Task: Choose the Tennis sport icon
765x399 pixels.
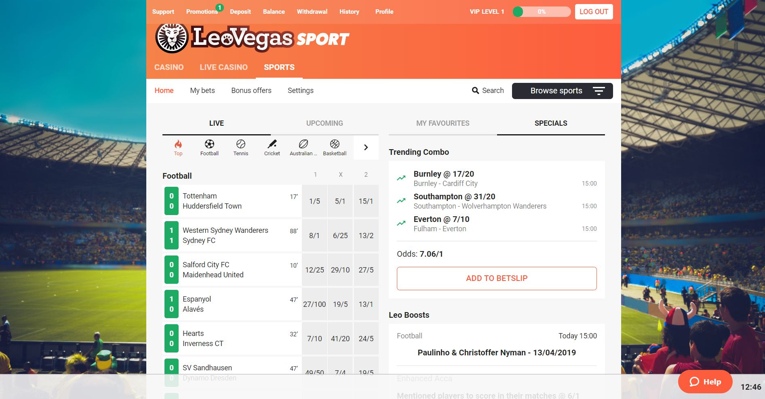Action: pyautogui.click(x=241, y=147)
